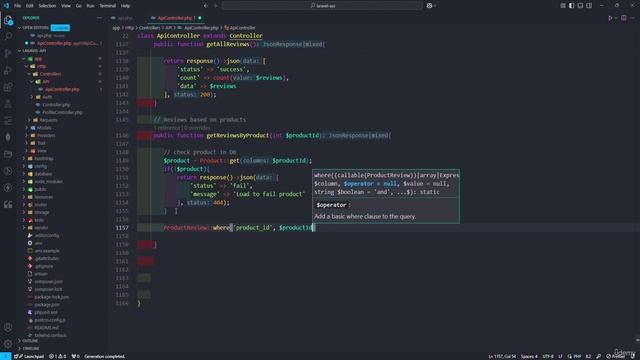
Task: Collapse the LARAVEL-API project root
Action: pyautogui.click(x=33, y=51)
